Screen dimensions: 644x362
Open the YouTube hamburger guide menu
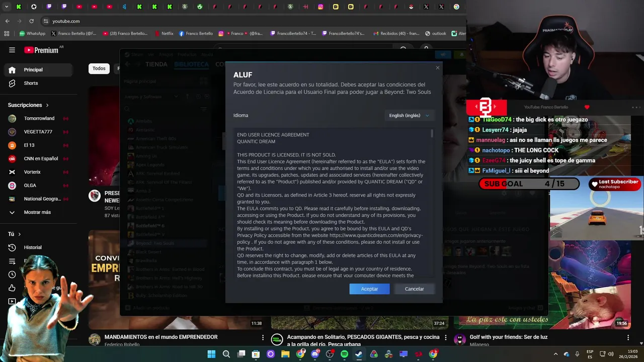[12, 50]
